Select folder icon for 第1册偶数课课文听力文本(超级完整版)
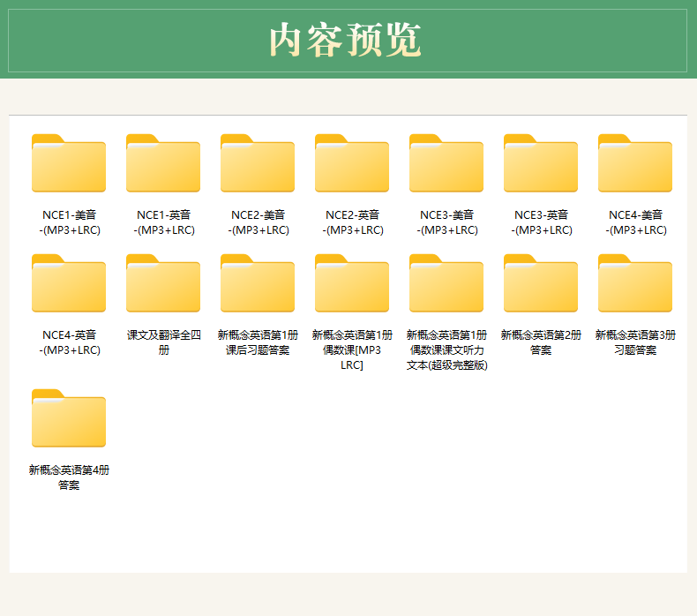The height and width of the screenshot is (616, 697). click(x=446, y=283)
